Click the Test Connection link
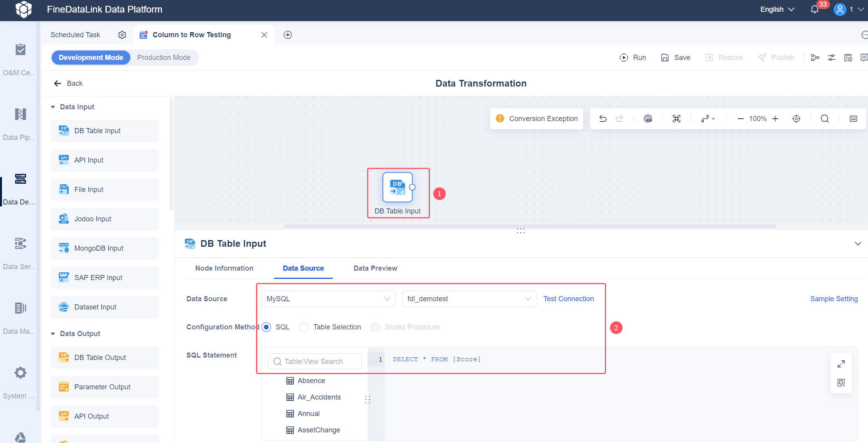 [568, 298]
